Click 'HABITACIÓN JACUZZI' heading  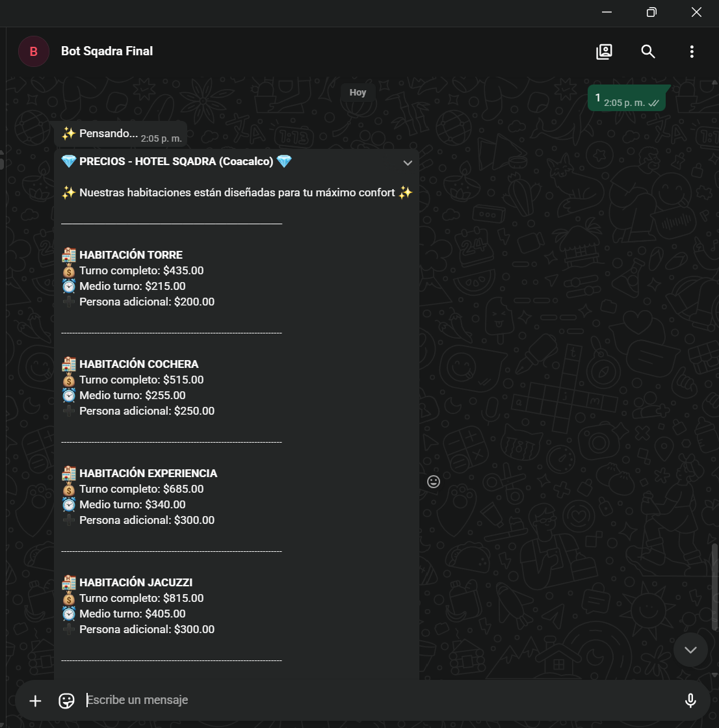(136, 582)
